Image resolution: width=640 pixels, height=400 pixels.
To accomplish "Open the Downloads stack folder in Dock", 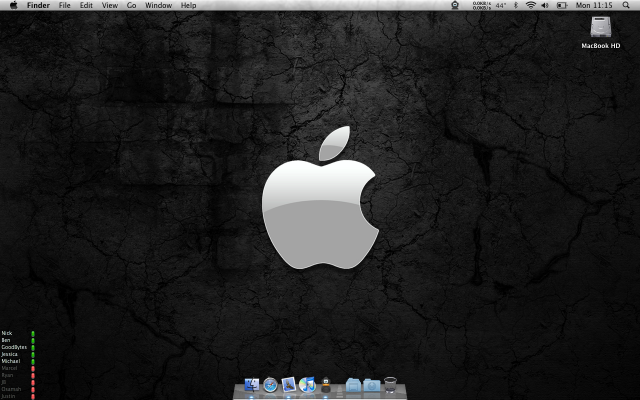I will (x=372, y=385).
